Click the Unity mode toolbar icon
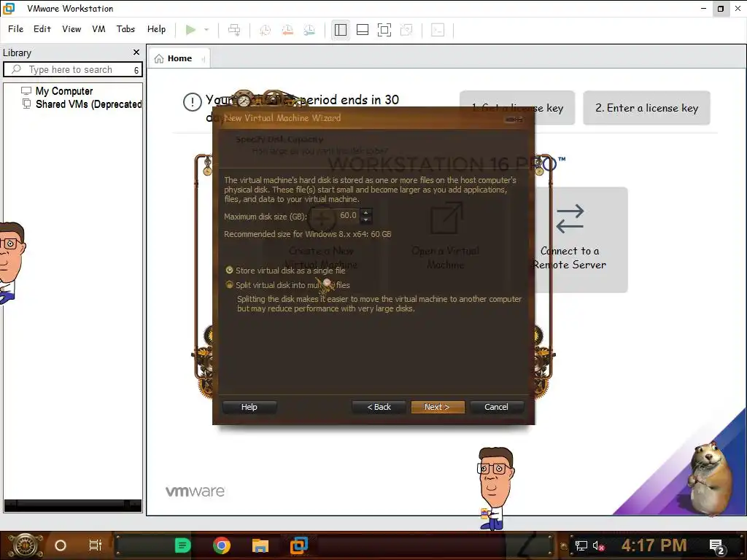This screenshot has height=560, width=747. point(406,30)
